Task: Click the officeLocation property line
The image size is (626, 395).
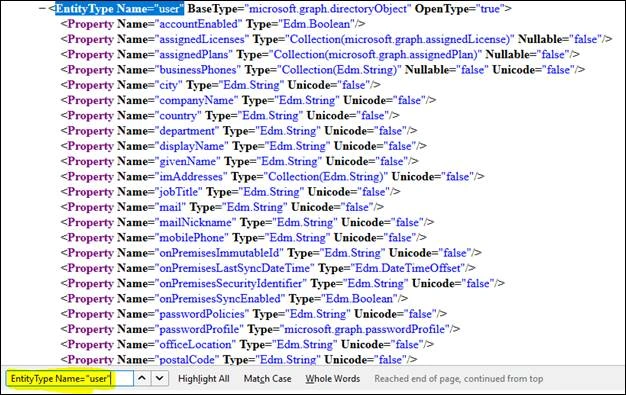Action: (x=247, y=344)
